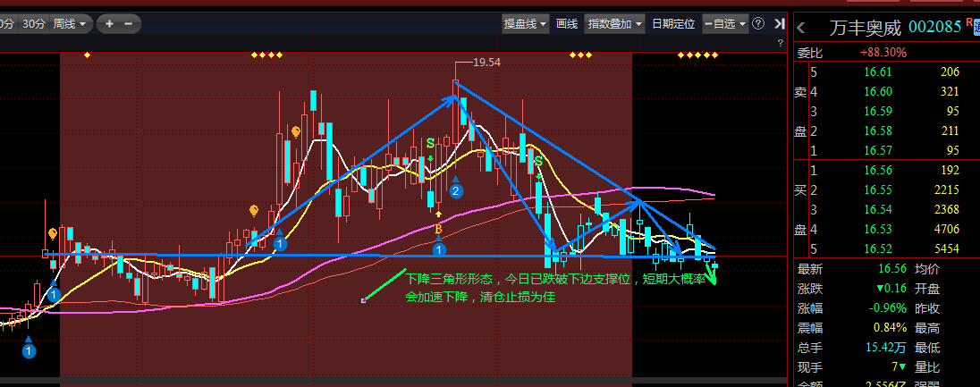Click the orange B buy signal marker

point(438,229)
